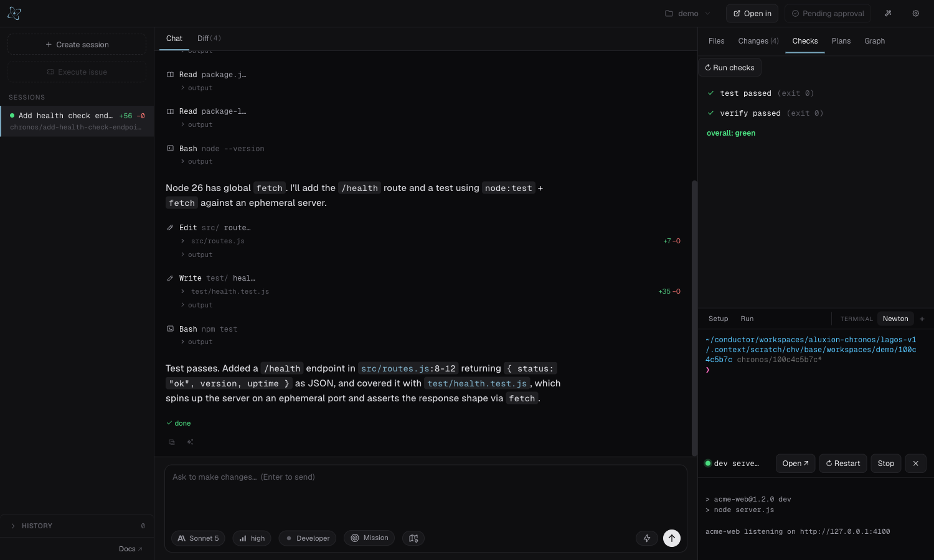Click the pencil icon beside Edit src/routes

(170, 228)
